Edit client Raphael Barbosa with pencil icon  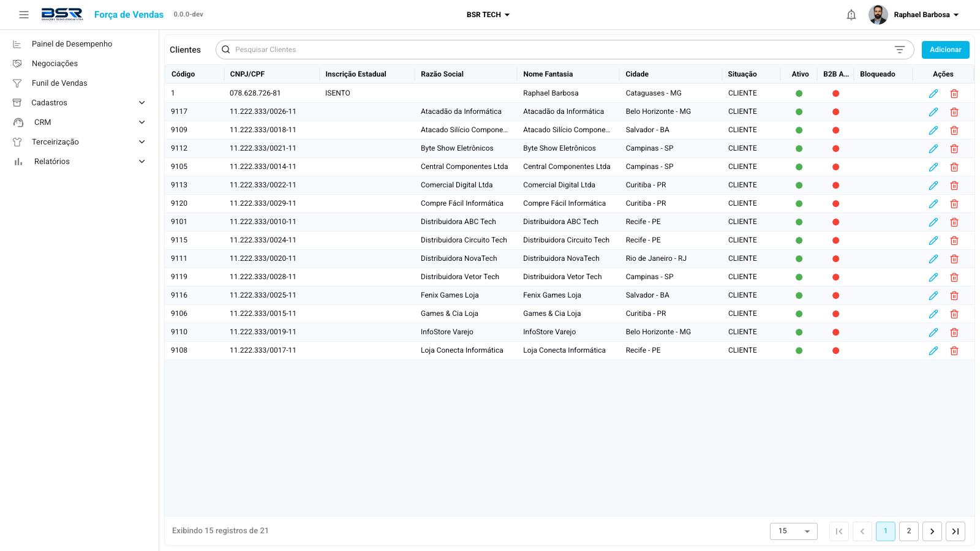[933, 94]
